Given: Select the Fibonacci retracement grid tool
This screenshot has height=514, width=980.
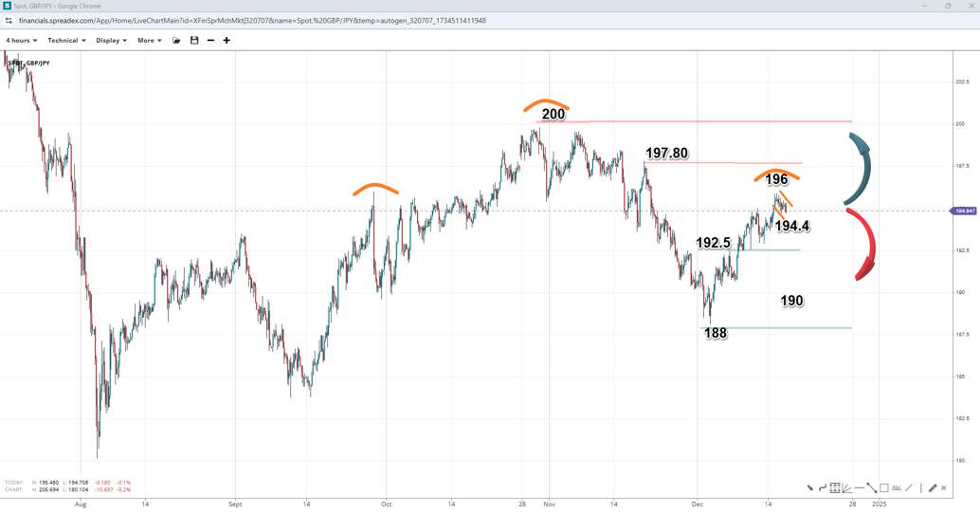Looking at the screenshot, I should pos(835,488).
